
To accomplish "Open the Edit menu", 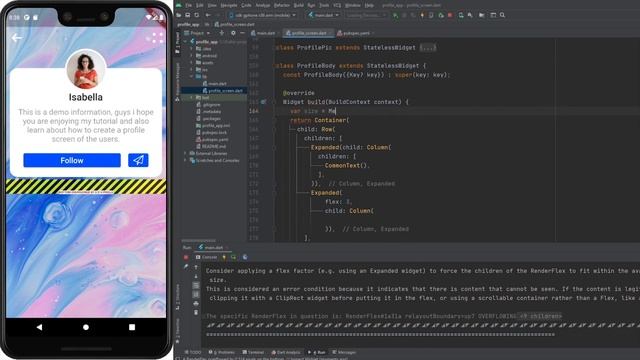I will tap(200, 5).
